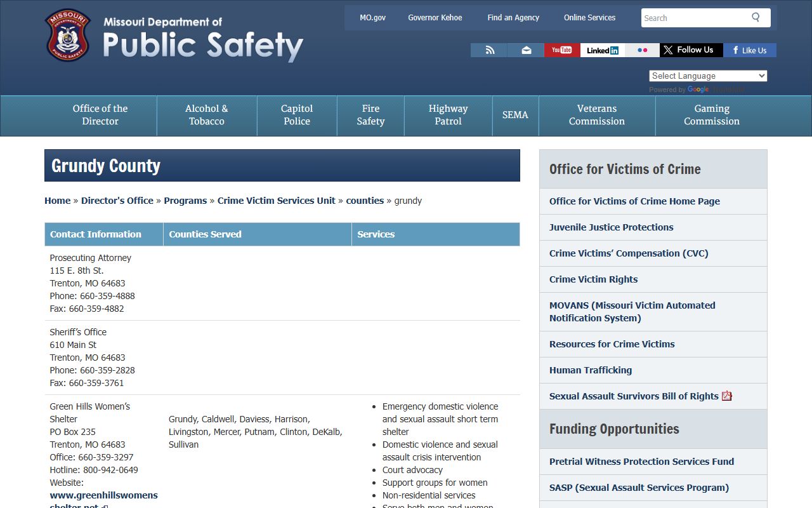Open the RSS feed icon

[489, 50]
